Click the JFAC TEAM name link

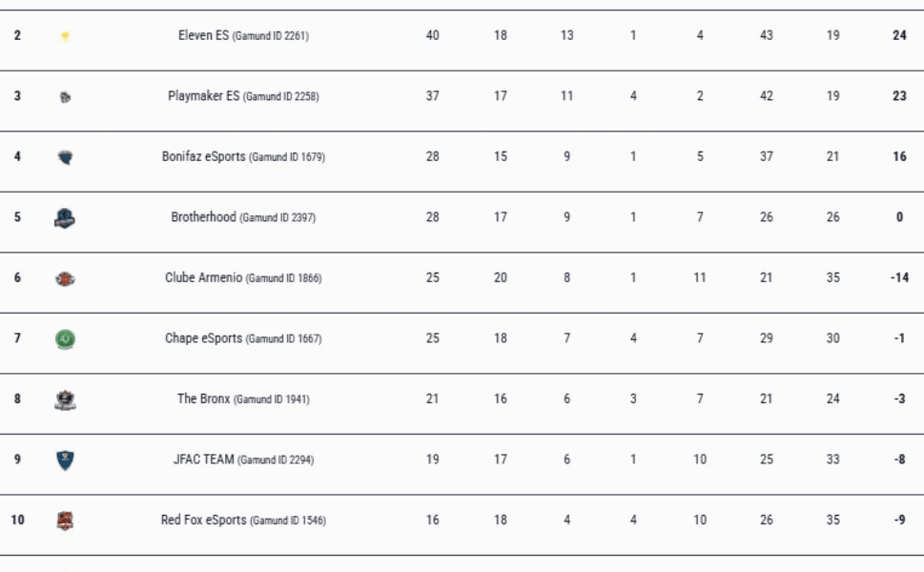tap(203, 460)
